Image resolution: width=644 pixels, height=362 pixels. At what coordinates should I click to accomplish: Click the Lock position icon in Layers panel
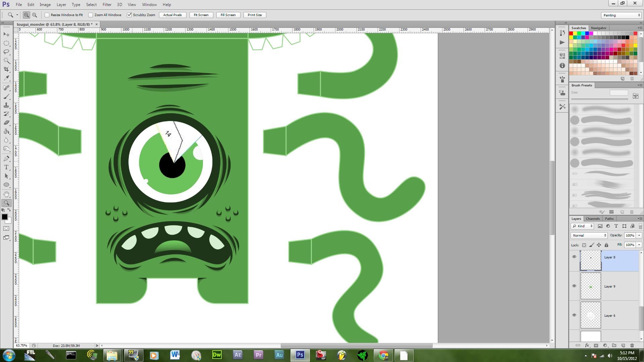[x=599, y=245]
